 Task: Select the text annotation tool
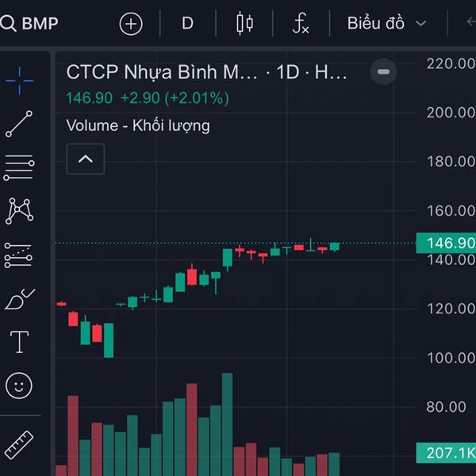pyautogui.click(x=19, y=342)
